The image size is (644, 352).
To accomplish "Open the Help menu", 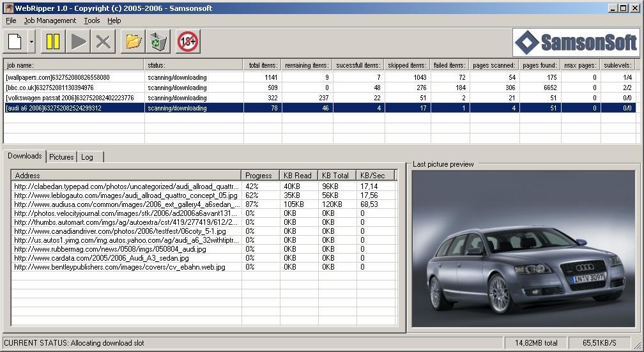I will pos(114,20).
